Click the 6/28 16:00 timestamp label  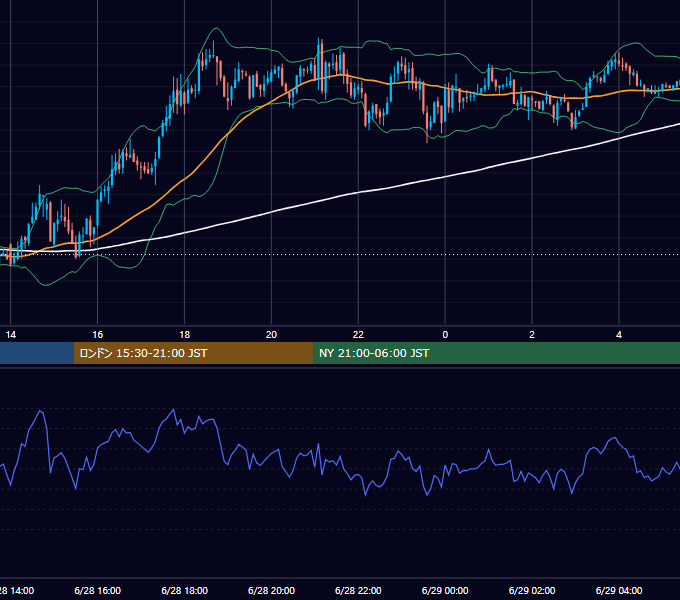pos(98,590)
